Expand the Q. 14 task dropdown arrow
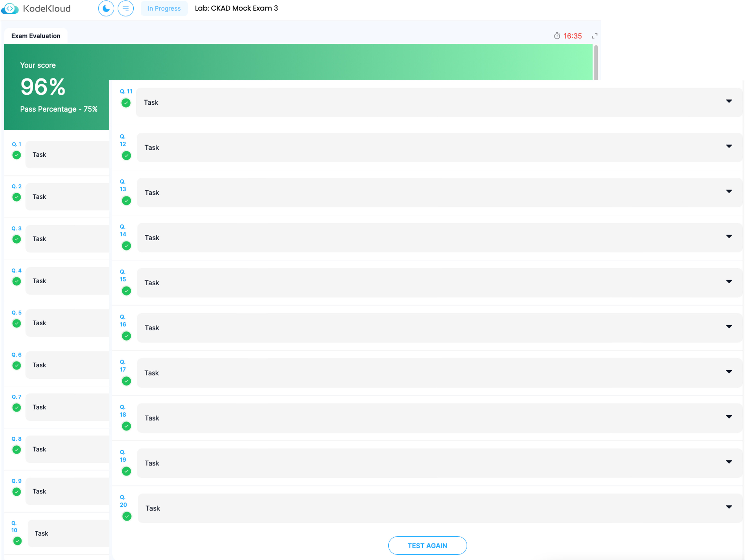This screenshot has height=560, width=745. pos(729,237)
